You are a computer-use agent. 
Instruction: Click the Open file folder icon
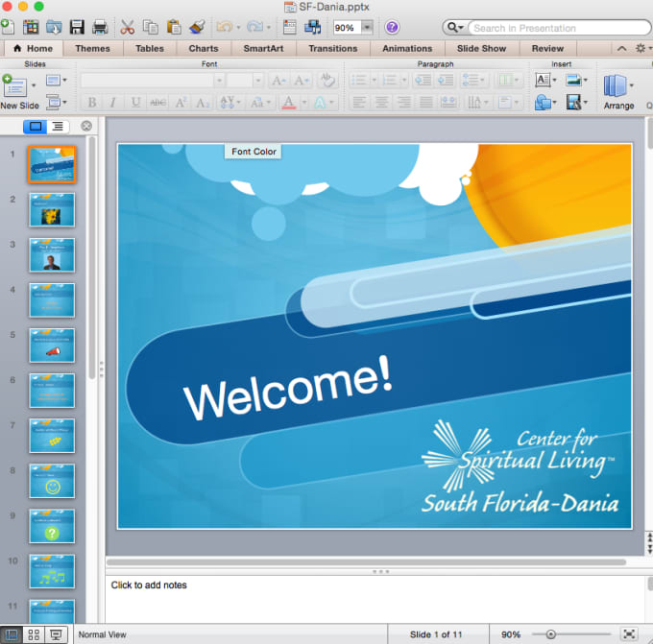(x=54, y=27)
